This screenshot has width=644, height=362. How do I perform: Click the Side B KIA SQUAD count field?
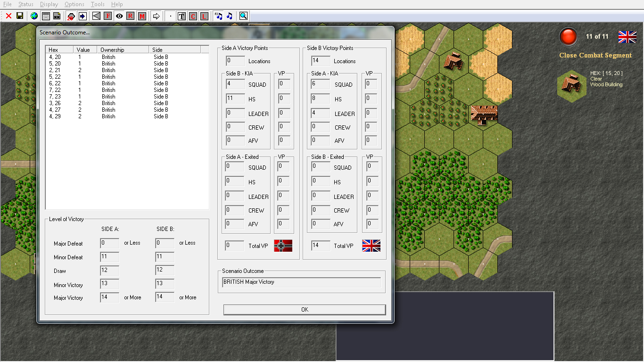[235, 84]
